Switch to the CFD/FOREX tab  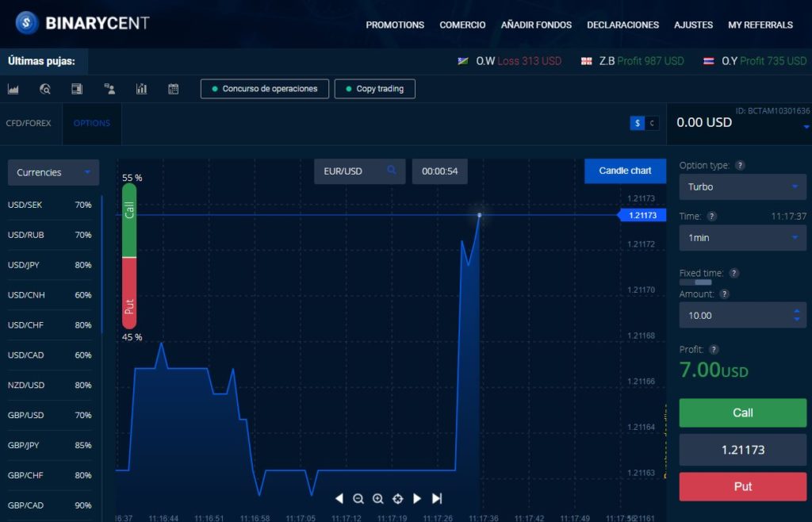29,123
